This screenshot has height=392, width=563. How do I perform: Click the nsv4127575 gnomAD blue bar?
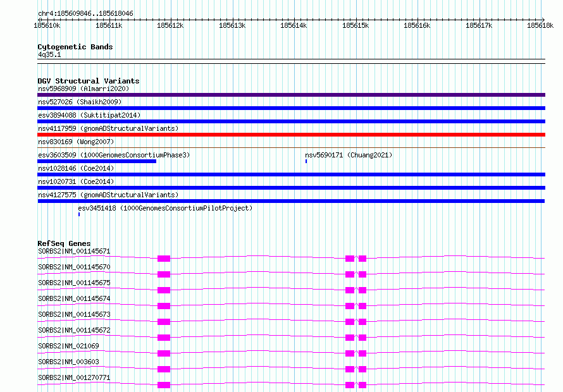[291, 201]
